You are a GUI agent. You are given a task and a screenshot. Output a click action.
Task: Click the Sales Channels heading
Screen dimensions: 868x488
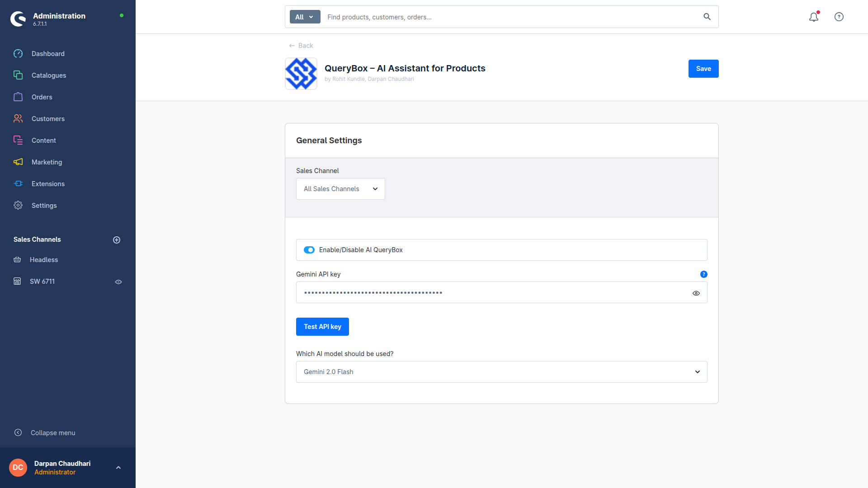37,239
